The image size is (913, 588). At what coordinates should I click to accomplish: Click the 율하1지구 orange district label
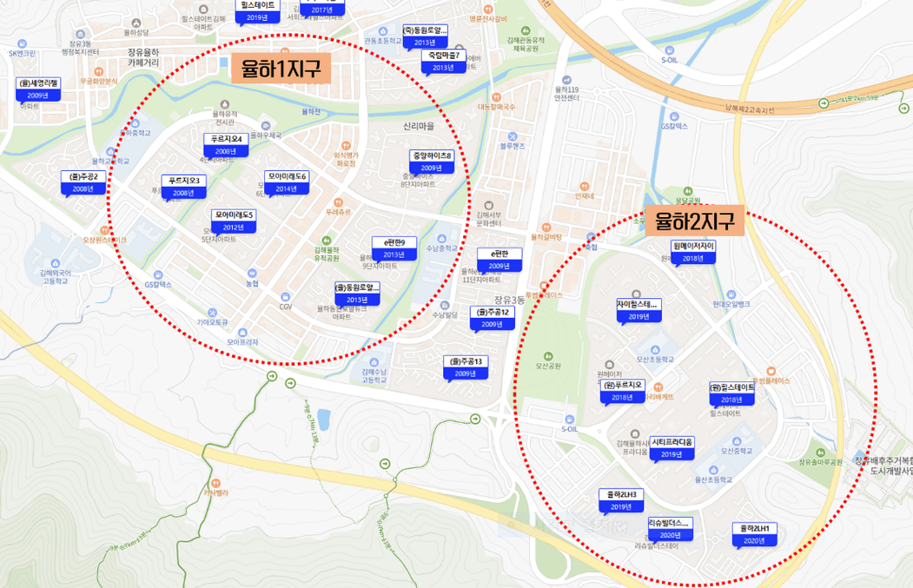(x=281, y=69)
